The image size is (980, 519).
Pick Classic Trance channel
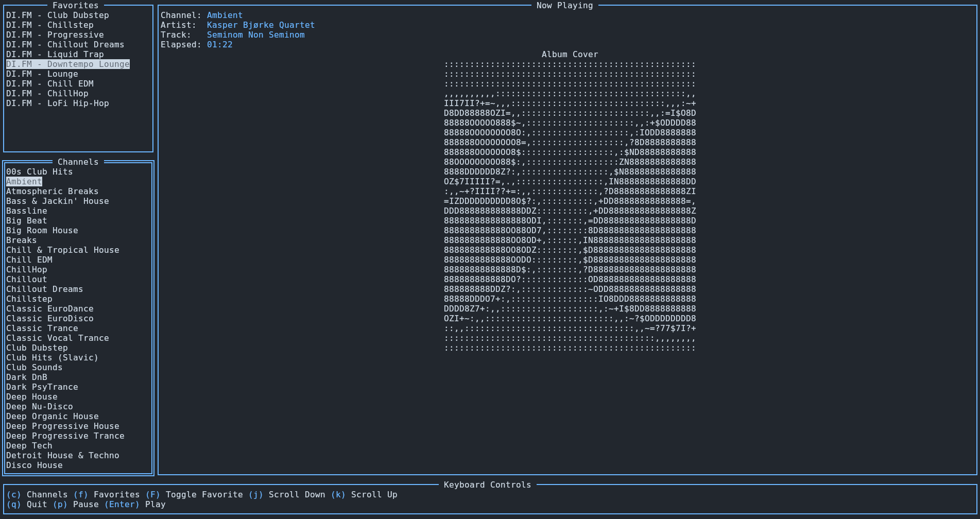42,328
